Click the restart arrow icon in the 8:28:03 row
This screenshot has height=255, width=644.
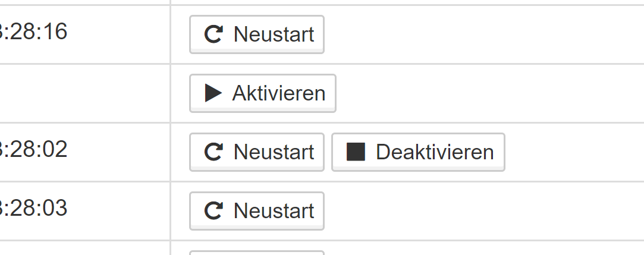[213, 210]
